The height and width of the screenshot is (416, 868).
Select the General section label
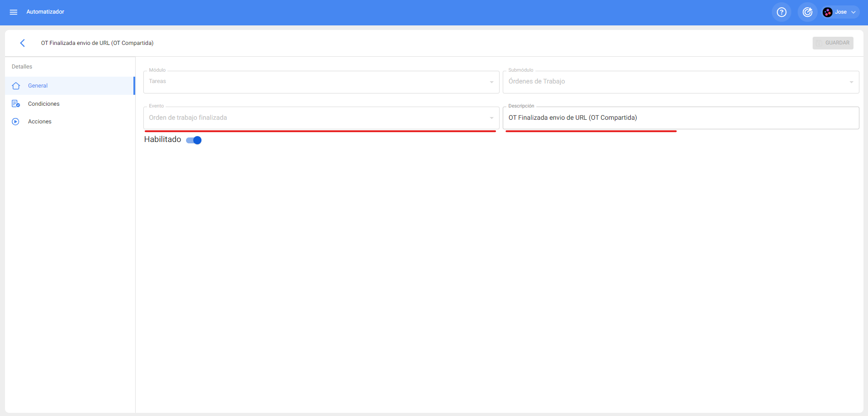point(38,86)
